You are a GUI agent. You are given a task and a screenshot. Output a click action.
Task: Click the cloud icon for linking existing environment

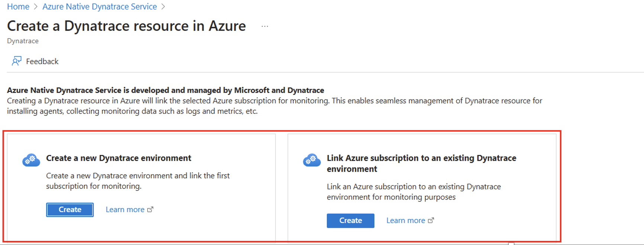pyautogui.click(x=312, y=160)
